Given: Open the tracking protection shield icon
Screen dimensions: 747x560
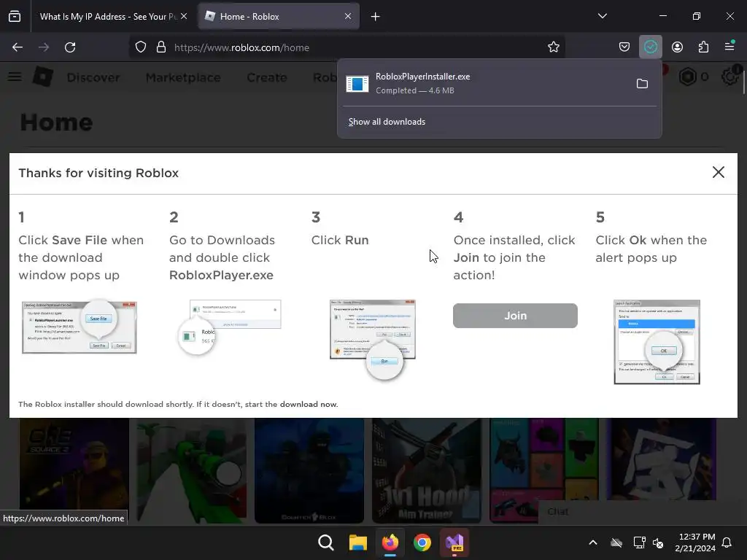Looking at the screenshot, I should (141, 47).
